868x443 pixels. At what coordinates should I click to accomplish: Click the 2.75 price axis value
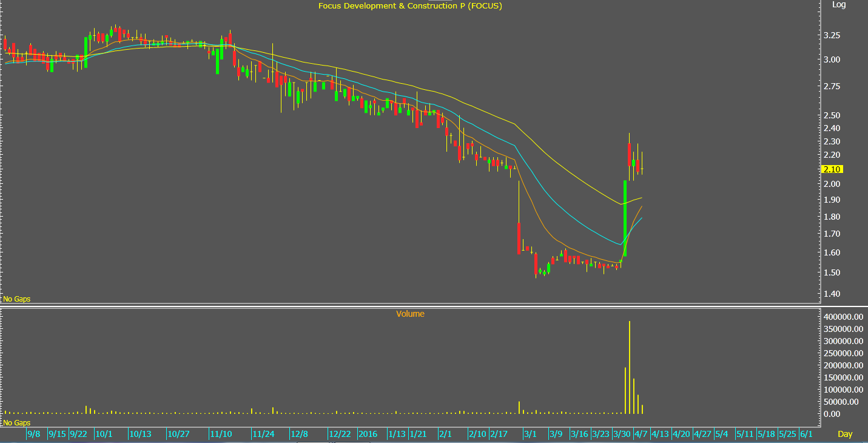click(x=831, y=87)
